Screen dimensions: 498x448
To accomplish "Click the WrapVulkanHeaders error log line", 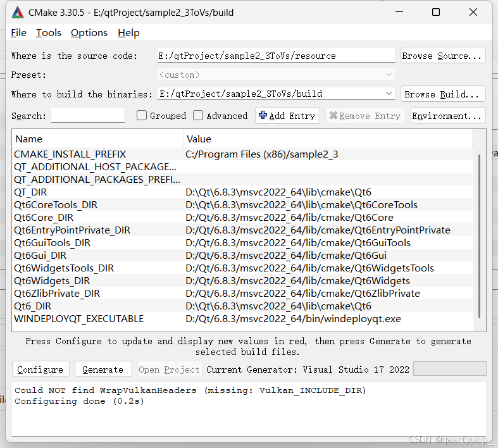I will [x=190, y=390].
